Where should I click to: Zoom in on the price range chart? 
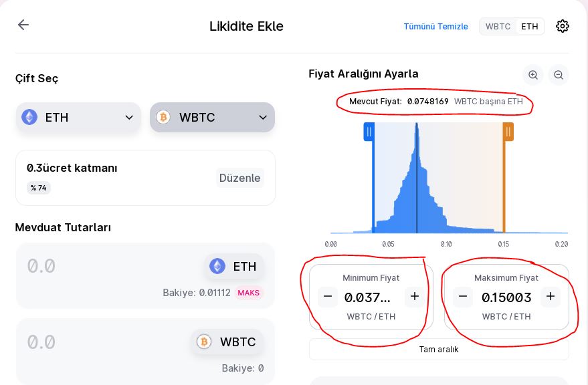(x=533, y=75)
